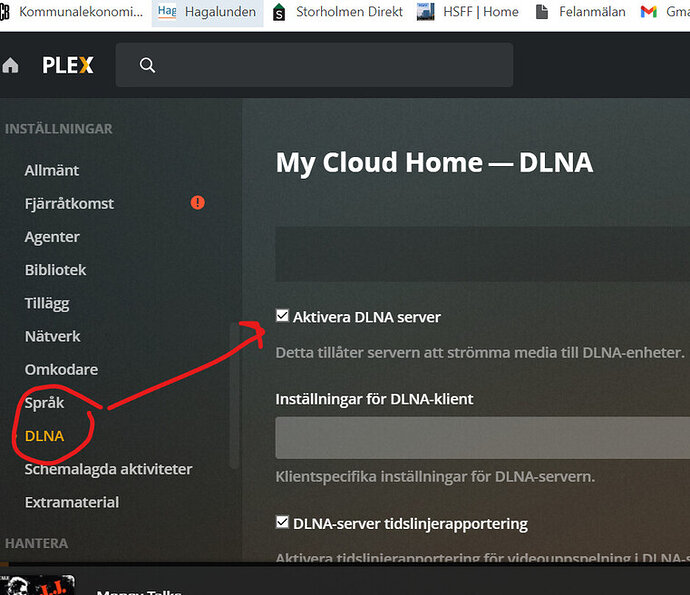Open Fjärråtkomst settings
690x595 pixels.
pyautogui.click(x=69, y=203)
